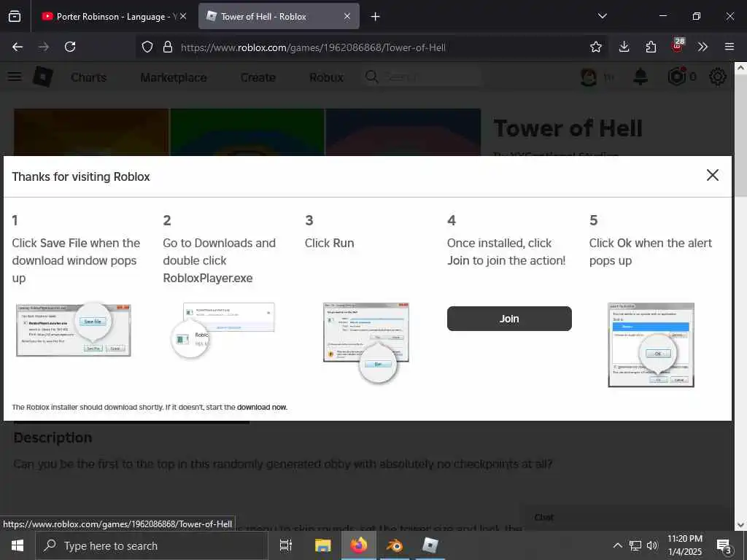747x560 pixels.
Task: Click the Tower of Hell game title
Action: 568,128
